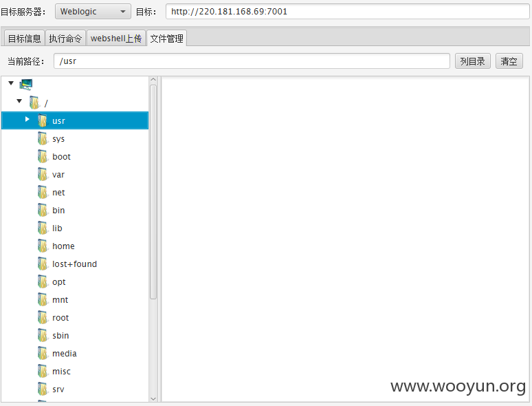
Task: Click the tree scrollbar up arrow
Action: pyautogui.click(x=153, y=80)
